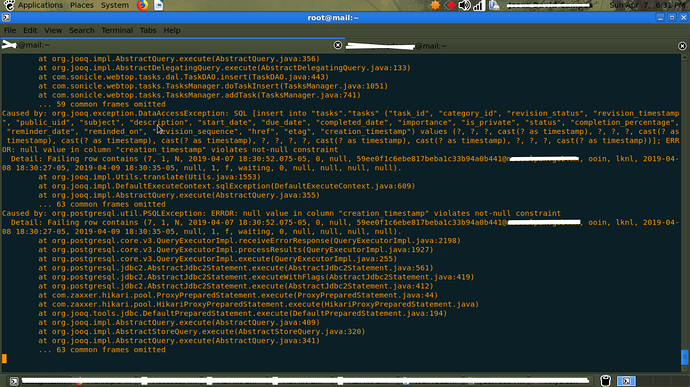
Task: Switch to the active @mail:~ tab
Action: click(172, 45)
